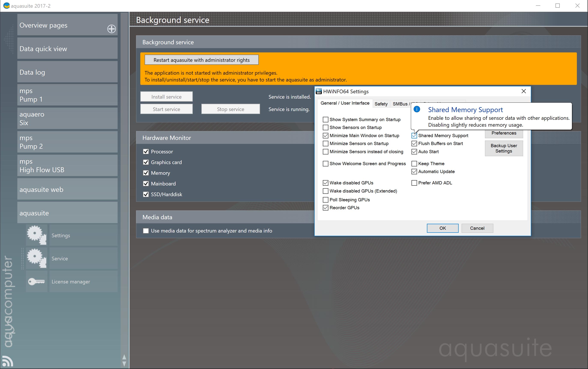Click the HWiNFO64 icon in dialog title

(x=319, y=92)
